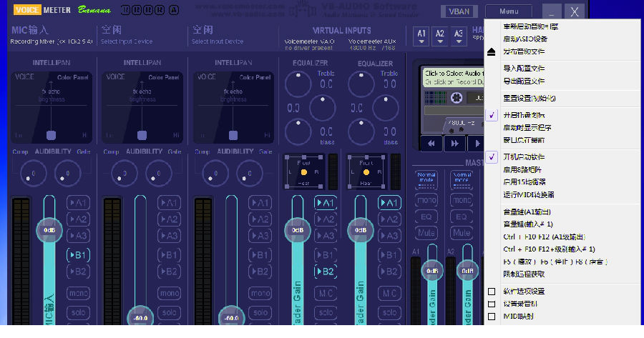
Task: Click the MIC输入 fader knob at 0dB
Action: coord(49,230)
